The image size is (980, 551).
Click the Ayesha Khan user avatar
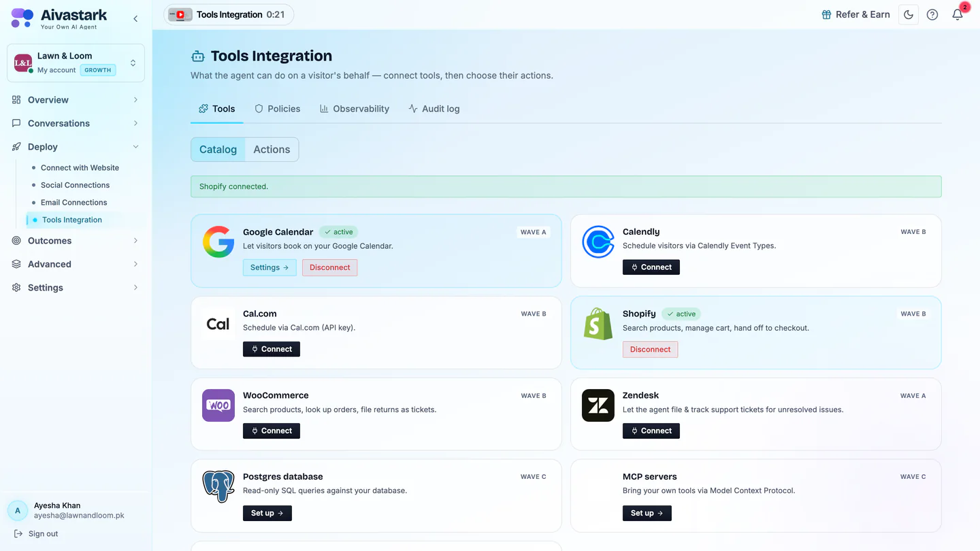click(18, 510)
